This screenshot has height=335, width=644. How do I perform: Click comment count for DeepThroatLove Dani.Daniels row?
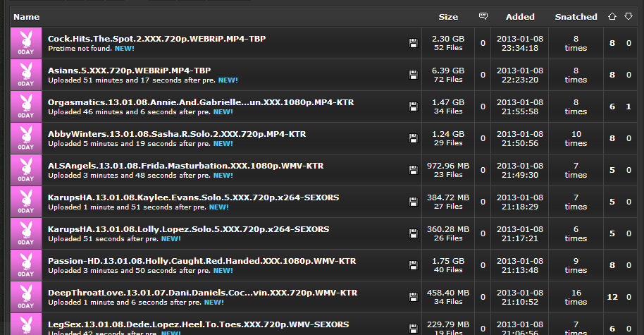[483, 297]
